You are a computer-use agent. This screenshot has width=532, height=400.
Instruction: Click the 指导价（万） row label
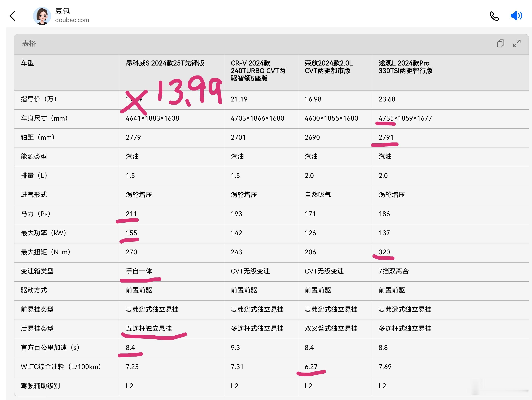(x=39, y=99)
